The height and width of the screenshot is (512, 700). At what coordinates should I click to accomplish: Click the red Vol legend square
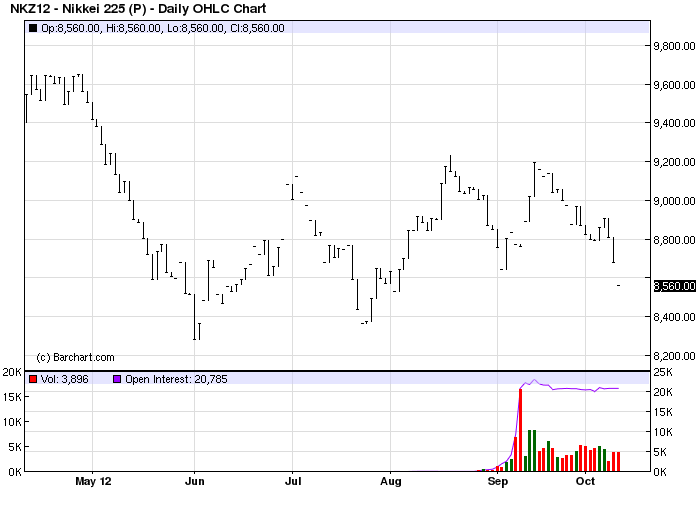coord(33,379)
